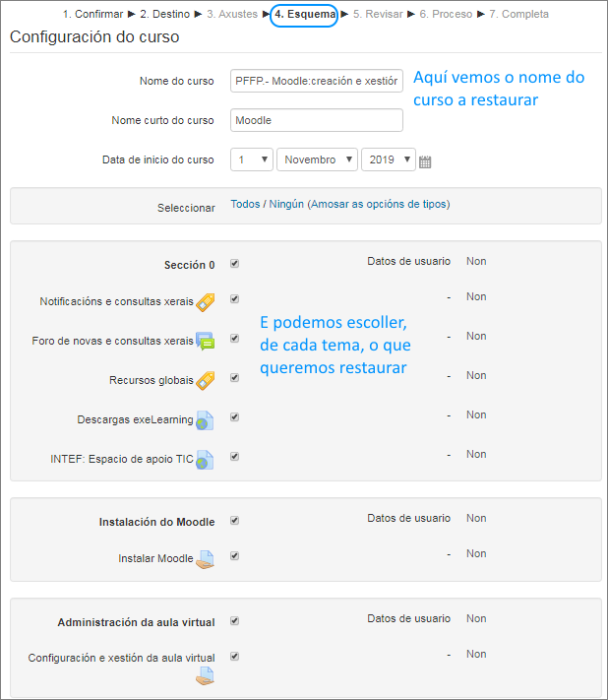The image size is (608, 700).
Task: Click the Instalación do Moodle heading
Action: [157, 522]
